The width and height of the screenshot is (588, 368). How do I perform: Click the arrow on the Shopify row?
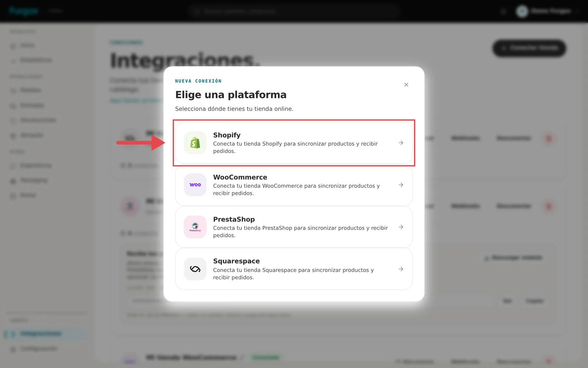click(401, 143)
